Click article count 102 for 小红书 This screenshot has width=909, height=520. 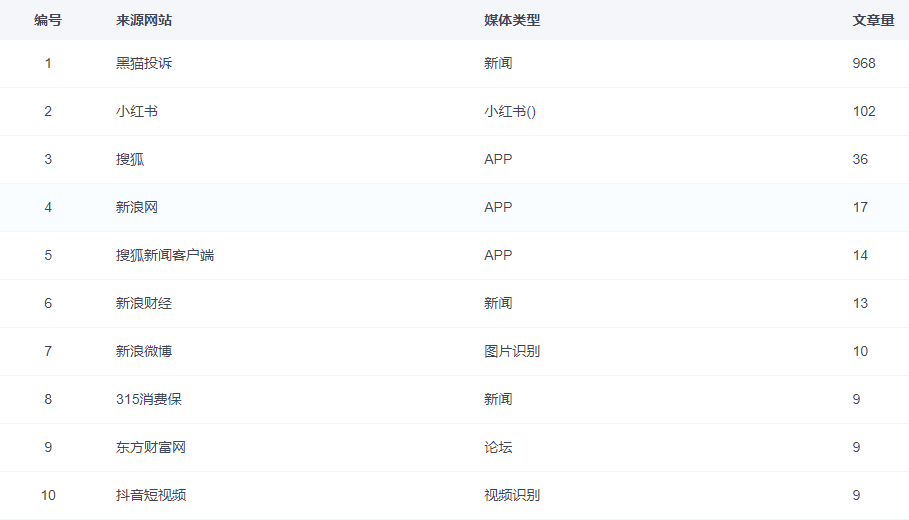click(863, 111)
